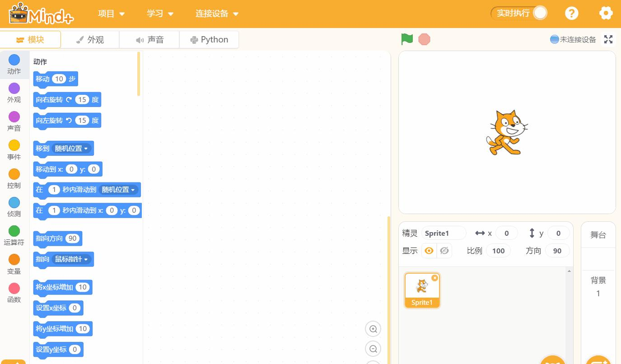
Task: Select the 侦测 sensing category
Action: pos(14,207)
